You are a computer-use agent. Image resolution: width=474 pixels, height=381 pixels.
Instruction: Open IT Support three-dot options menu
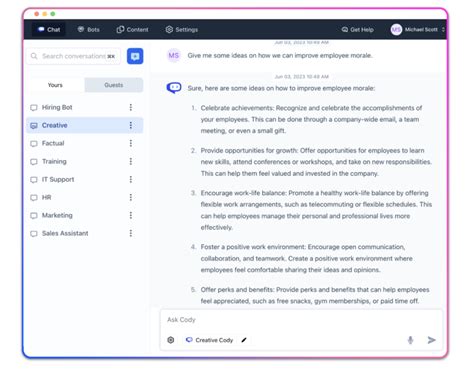point(131,179)
